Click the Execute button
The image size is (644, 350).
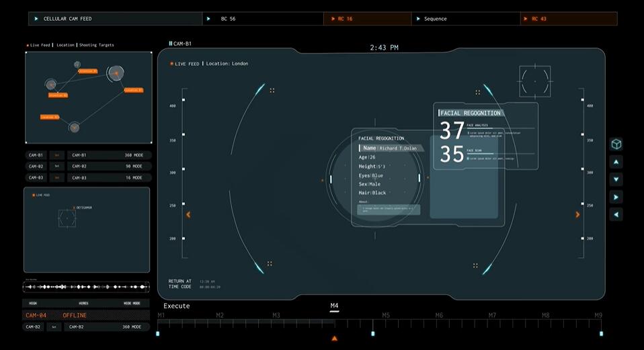177,306
